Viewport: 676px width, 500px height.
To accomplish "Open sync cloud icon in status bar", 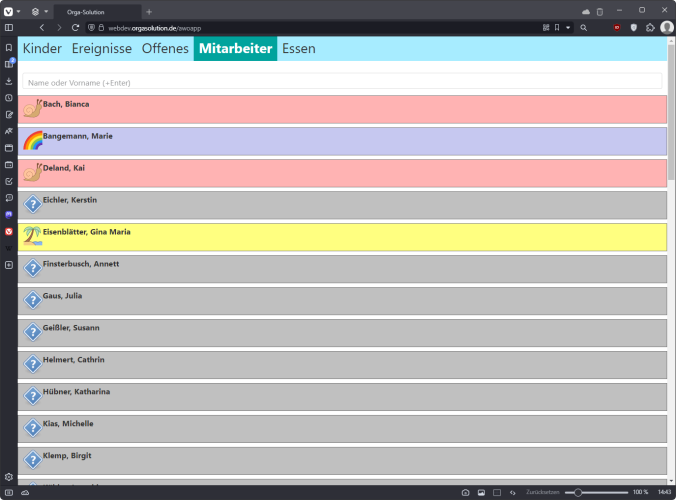I will point(25,492).
